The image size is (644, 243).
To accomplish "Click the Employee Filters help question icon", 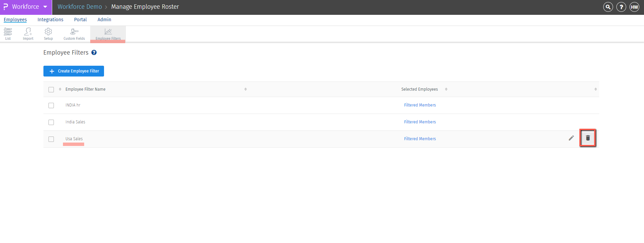I will tap(94, 53).
